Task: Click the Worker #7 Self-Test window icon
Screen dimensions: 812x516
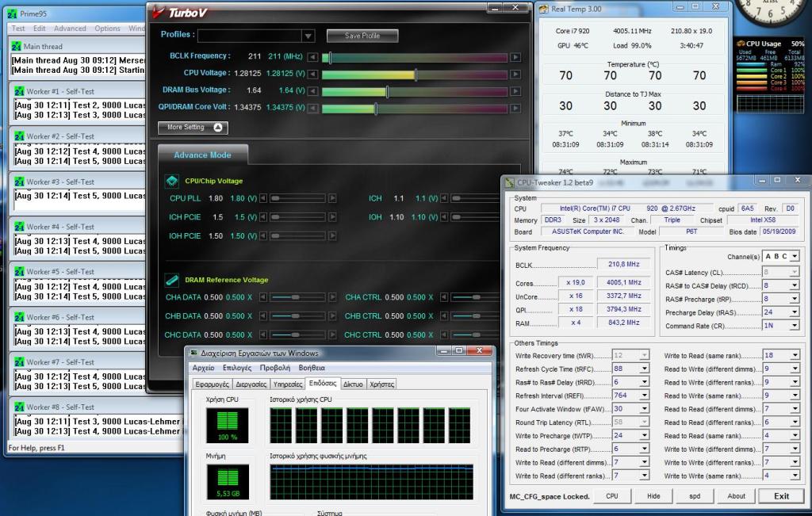Action: [19, 361]
